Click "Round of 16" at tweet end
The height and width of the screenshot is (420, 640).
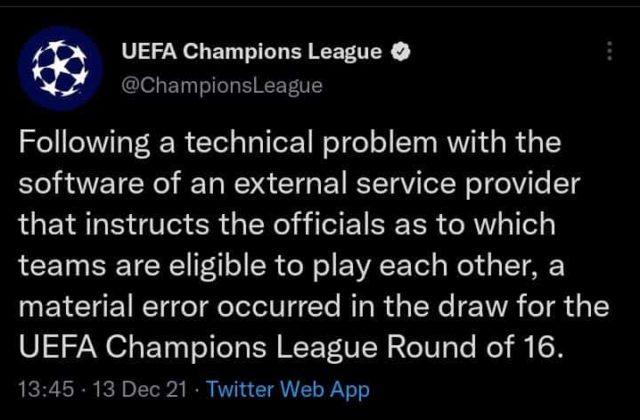click(475, 347)
